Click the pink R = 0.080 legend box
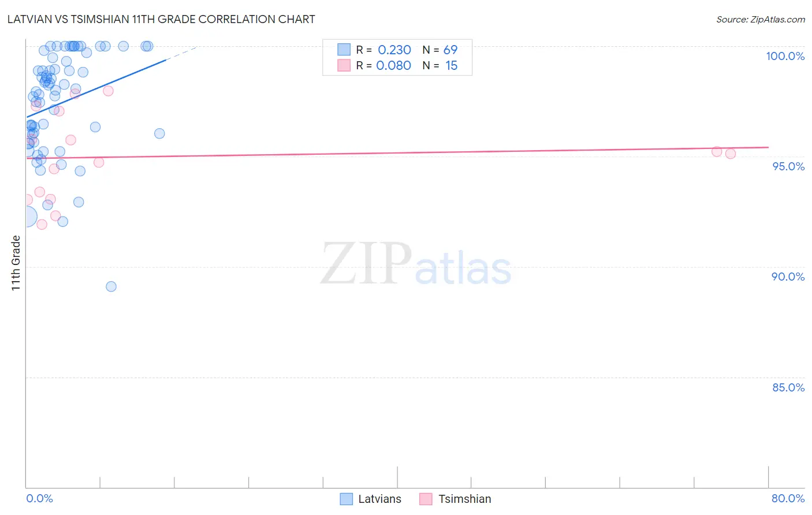The height and width of the screenshot is (515, 812). tap(344, 65)
